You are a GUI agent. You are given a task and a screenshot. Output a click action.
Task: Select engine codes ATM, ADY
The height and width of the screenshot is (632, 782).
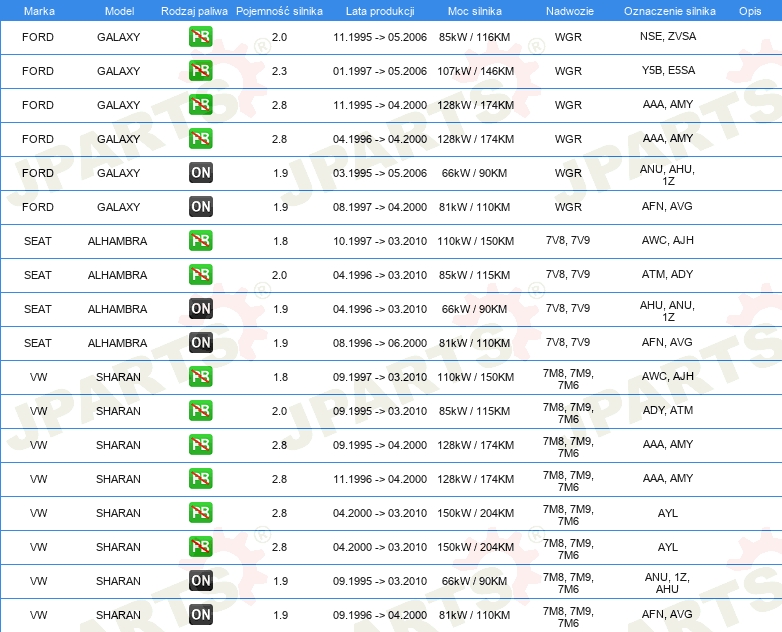click(667, 274)
